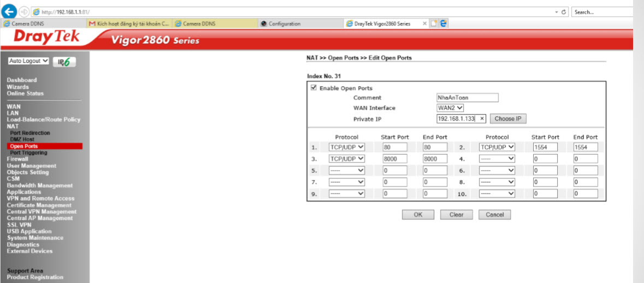Open the Protocol dropdown for row 1
This screenshot has width=644, height=283.
click(346, 147)
